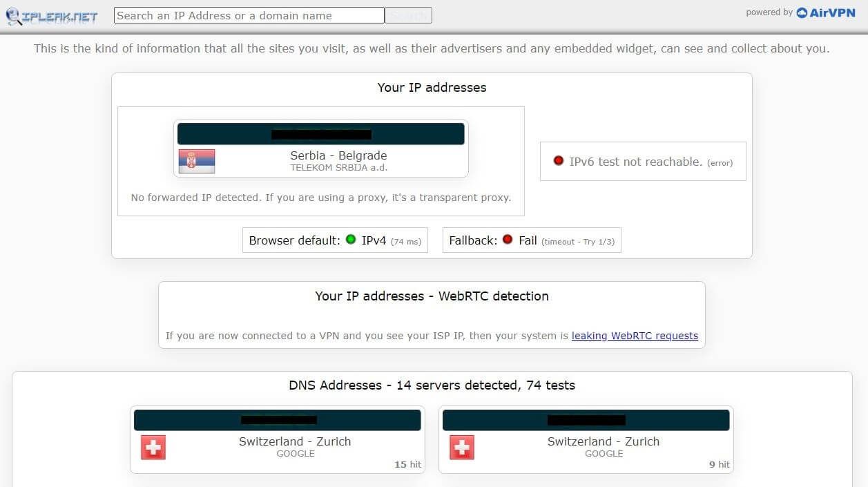868x487 pixels.
Task: Click GOOGLE provider label in the 9 hit card
Action: (x=604, y=454)
